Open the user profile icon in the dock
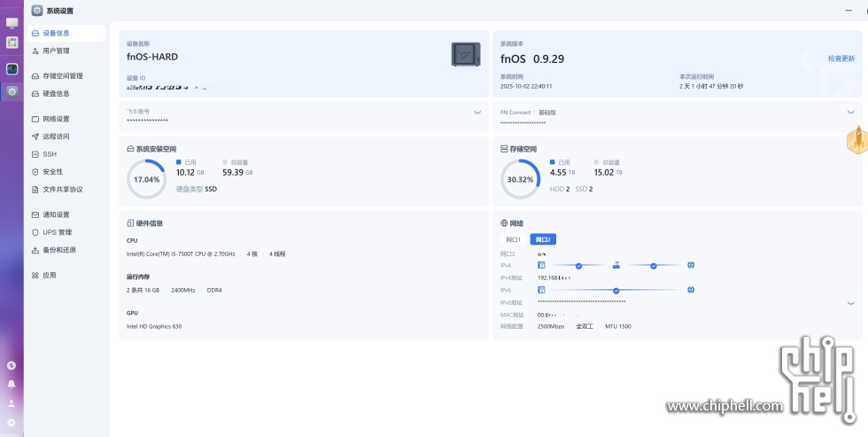The image size is (868, 437). point(11,403)
